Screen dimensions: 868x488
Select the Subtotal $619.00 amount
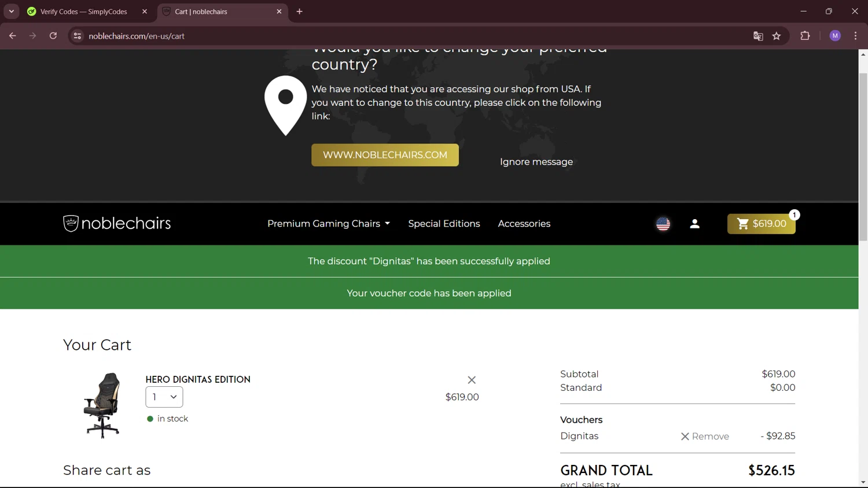click(x=778, y=374)
